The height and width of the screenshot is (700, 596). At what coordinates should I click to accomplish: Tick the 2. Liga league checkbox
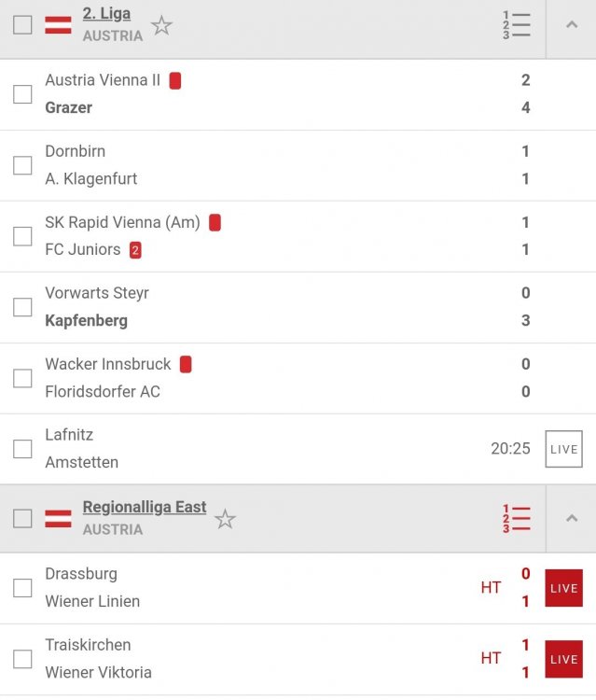click(22, 25)
